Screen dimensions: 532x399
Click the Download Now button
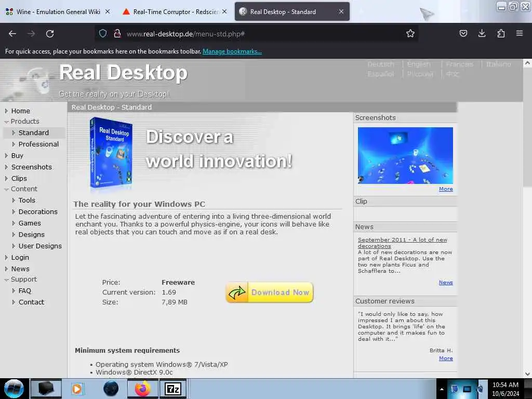270,292
